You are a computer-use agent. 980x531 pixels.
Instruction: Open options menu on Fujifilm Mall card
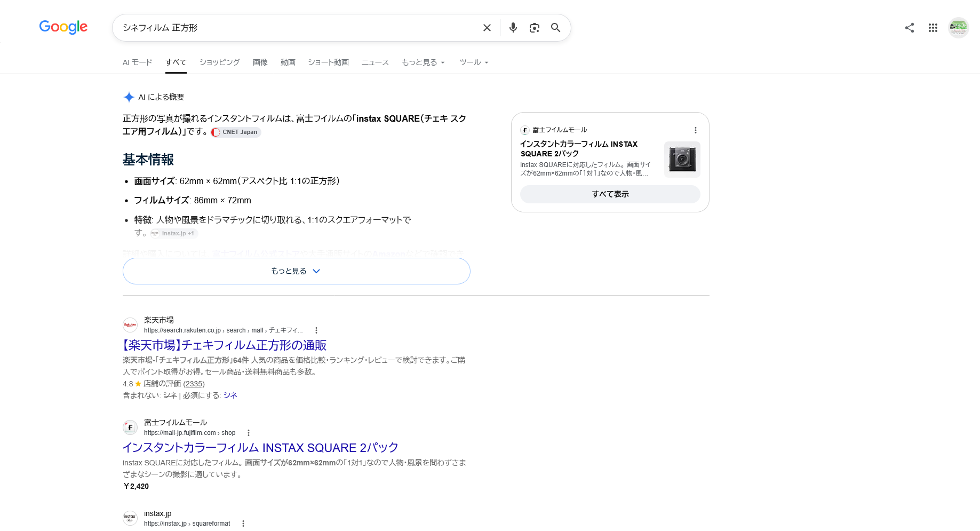tap(695, 130)
